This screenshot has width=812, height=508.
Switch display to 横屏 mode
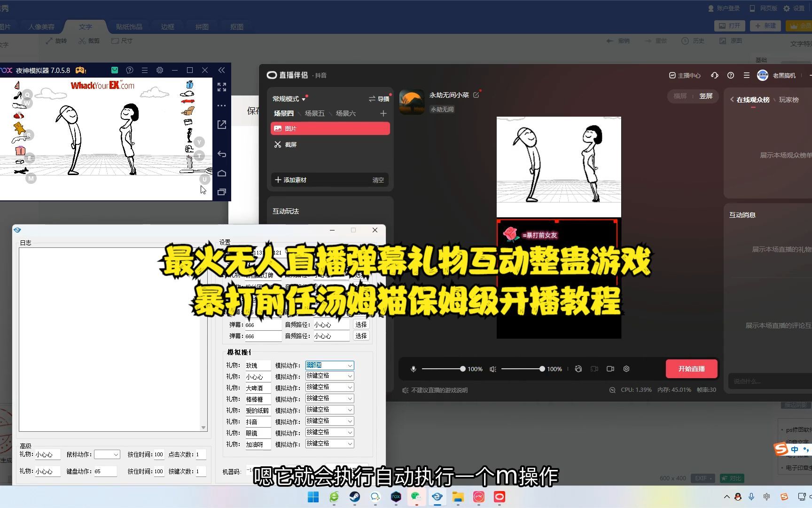680,96
